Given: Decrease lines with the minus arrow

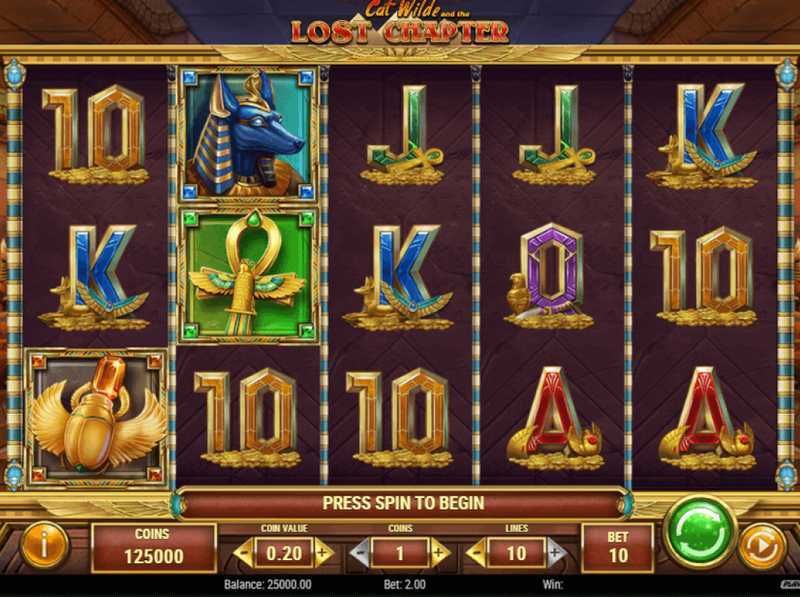Looking at the screenshot, I should point(476,554).
